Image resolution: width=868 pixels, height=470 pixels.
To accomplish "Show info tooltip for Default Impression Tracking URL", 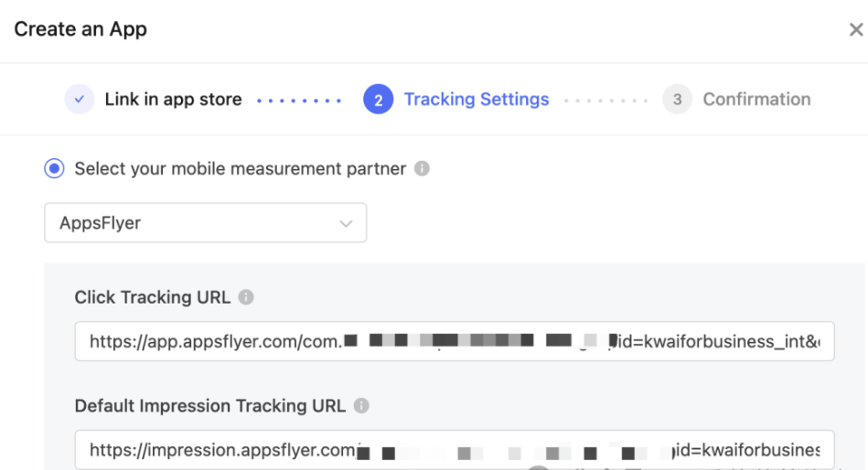I will click(361, 406).
